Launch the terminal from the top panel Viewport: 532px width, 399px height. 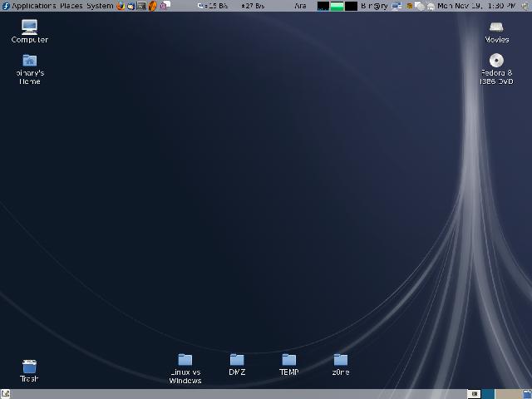141,6
